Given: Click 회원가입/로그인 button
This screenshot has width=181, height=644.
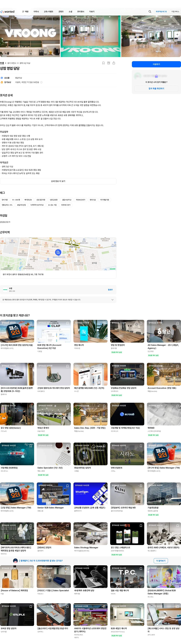Looking at the screenshot, I should click(161, 11).
